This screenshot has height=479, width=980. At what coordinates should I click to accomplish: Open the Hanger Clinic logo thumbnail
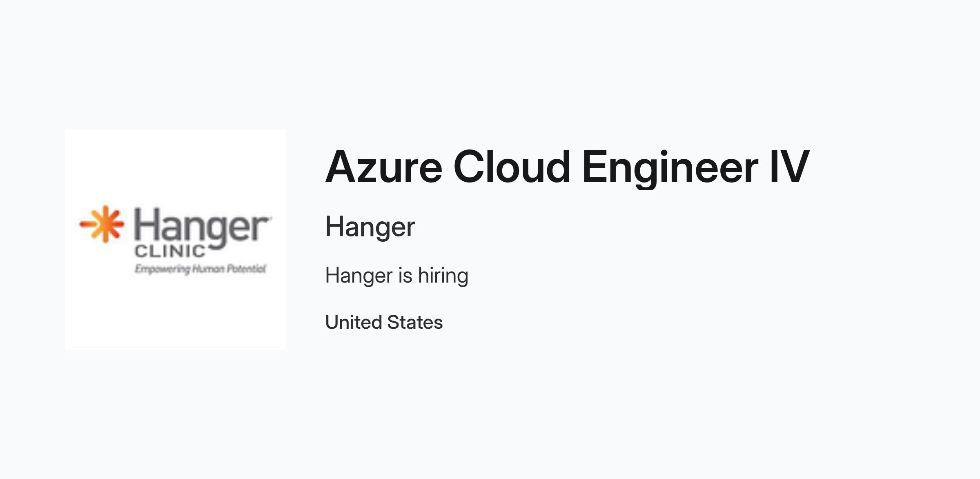pyautogui.click(x=176, y=240)
